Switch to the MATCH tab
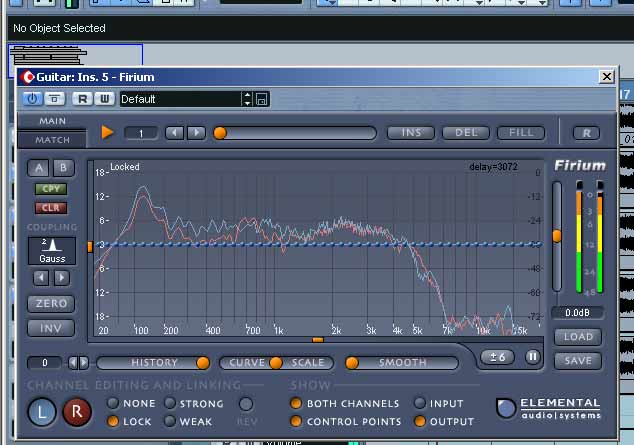 (x=52, y=140)
